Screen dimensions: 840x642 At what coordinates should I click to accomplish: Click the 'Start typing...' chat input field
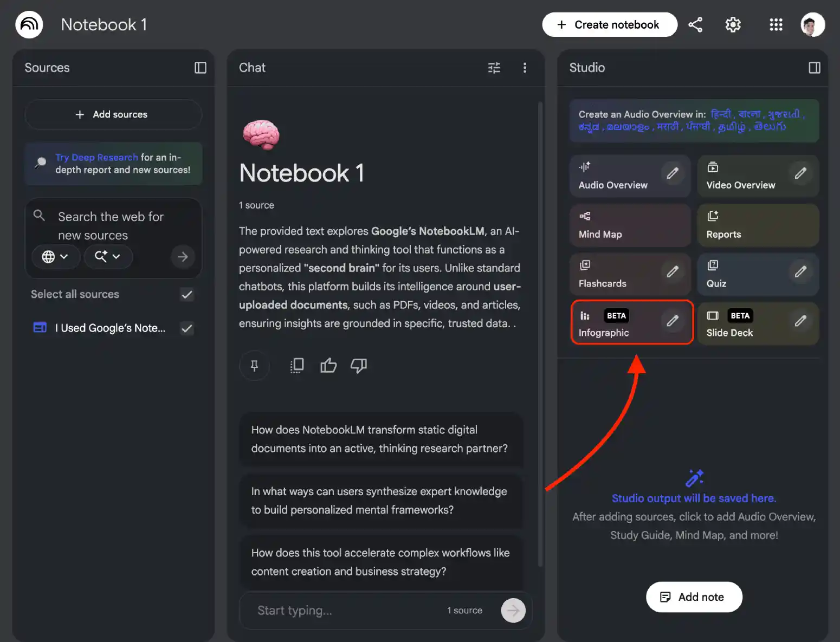pyautogui.click(x=347, y=611)
